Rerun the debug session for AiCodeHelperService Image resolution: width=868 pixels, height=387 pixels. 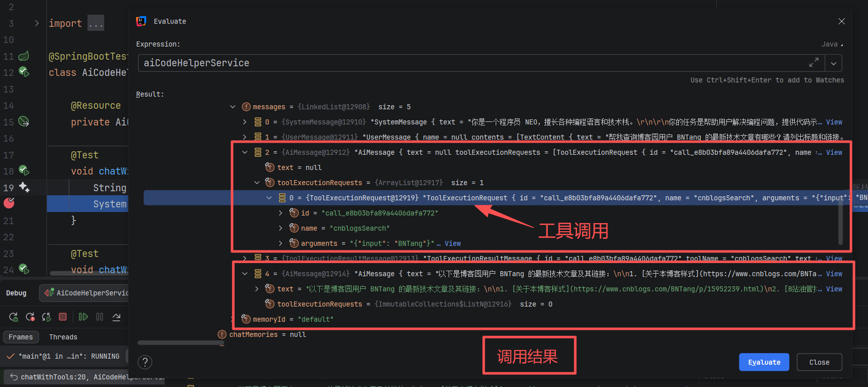click(x=14, y=317)
